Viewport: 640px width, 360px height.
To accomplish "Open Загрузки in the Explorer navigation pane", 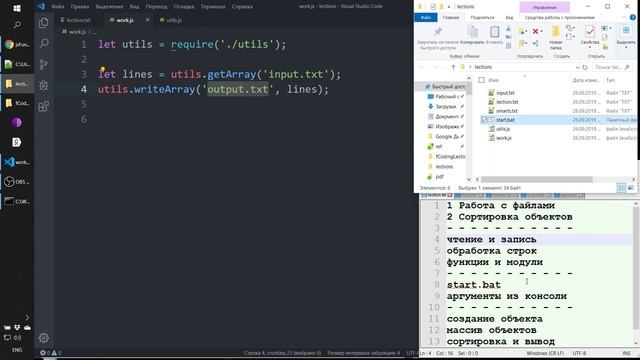I will [445, 107].
